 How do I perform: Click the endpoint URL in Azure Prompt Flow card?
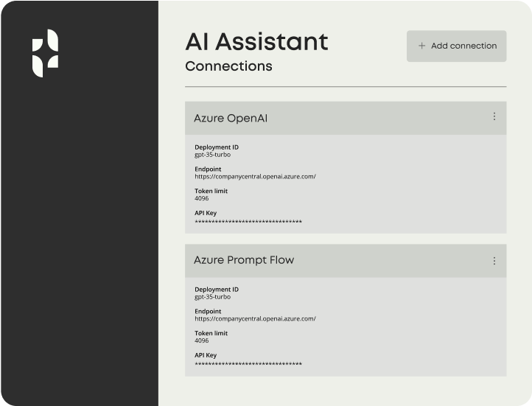click(x=255, y=318)
